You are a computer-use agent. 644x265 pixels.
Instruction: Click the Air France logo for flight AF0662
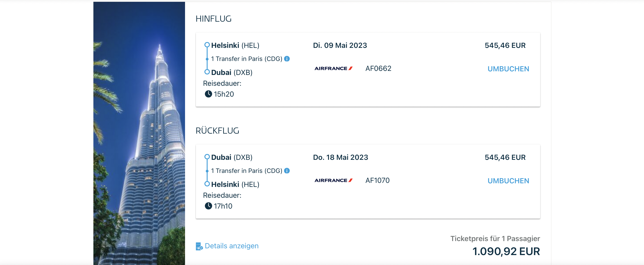[333, 68]
